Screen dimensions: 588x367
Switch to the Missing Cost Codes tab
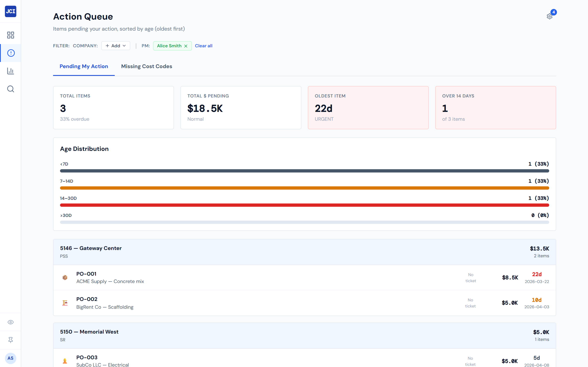click(x=147, y=66)
